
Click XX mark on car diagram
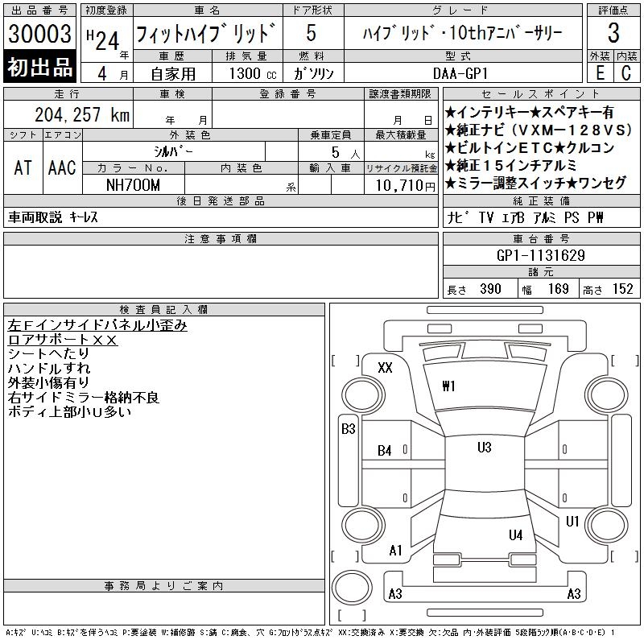[385, 368]
